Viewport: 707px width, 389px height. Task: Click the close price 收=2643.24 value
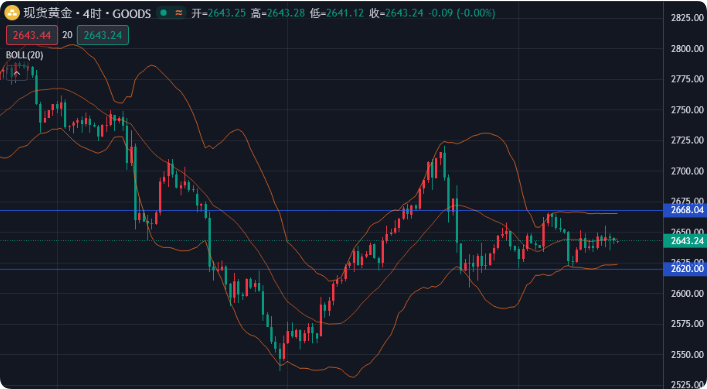point(396,14)
